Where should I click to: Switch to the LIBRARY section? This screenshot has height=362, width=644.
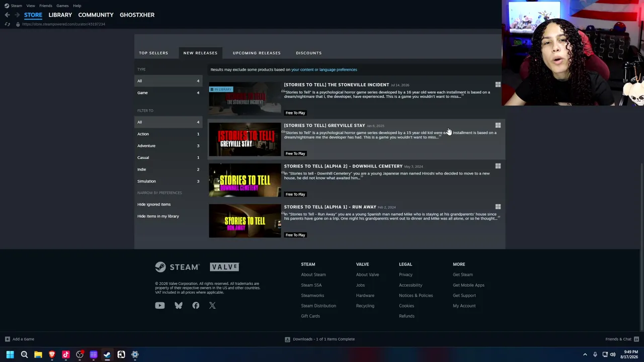pyautogui.click(x=60, y=15)
